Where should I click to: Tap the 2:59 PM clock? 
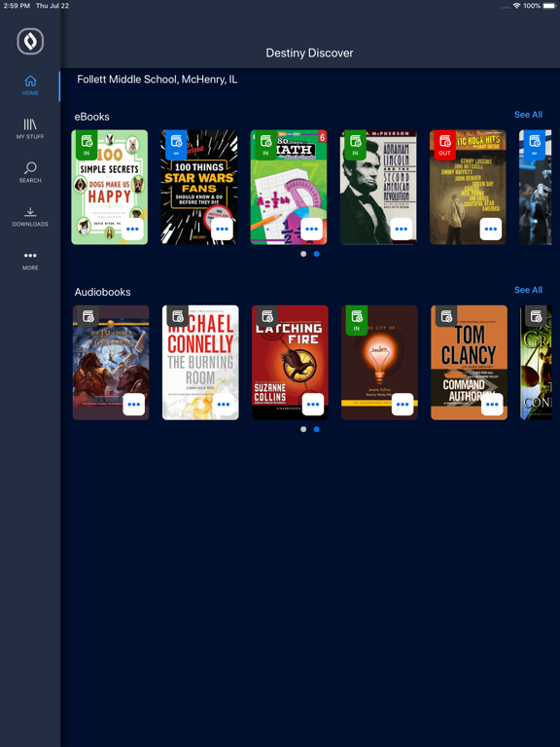[x=17, y=6]
